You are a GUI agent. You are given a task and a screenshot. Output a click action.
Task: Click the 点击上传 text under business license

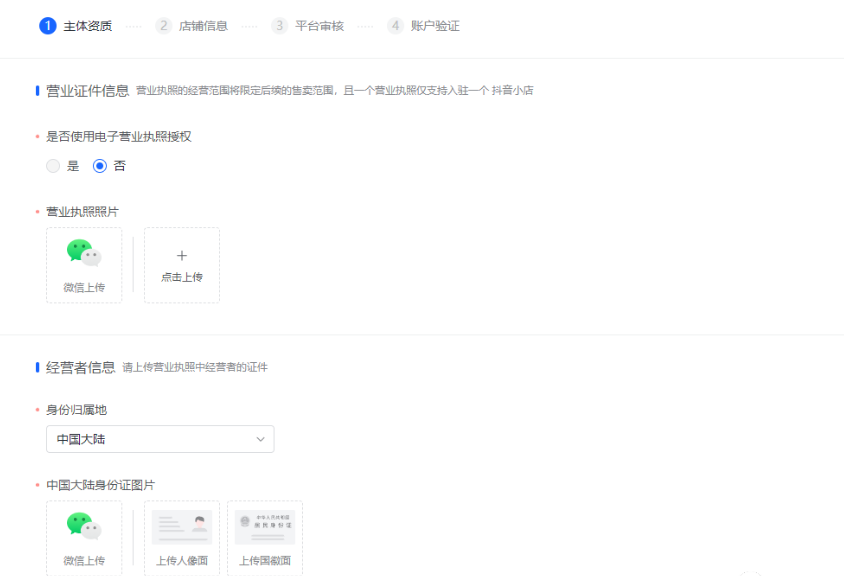click(182, 277)
